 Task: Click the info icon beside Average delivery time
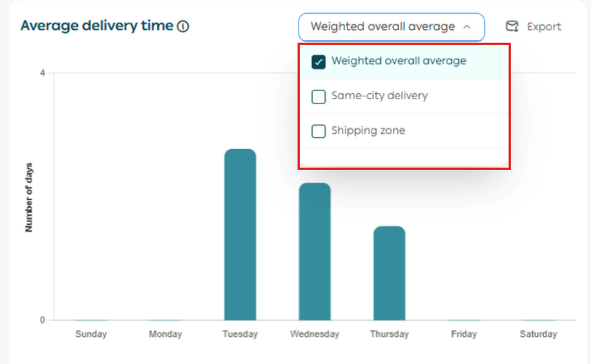coord(183,26)
